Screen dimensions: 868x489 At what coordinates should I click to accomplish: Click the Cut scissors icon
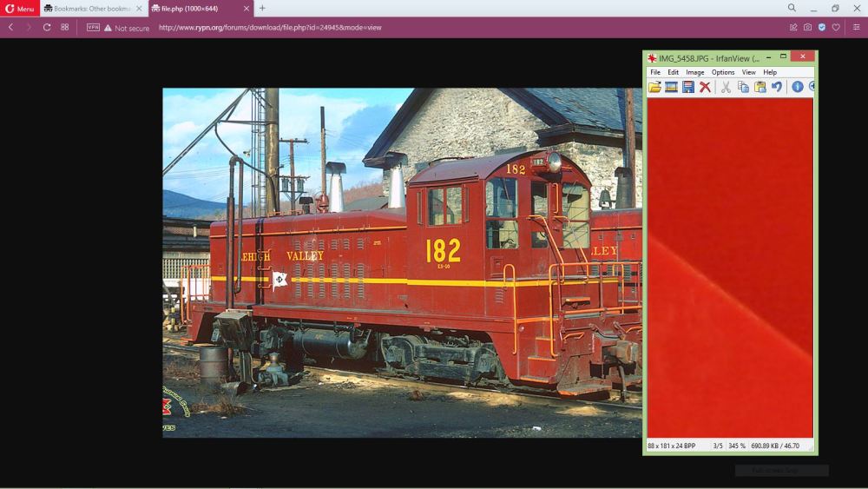[x=726, y=87]
